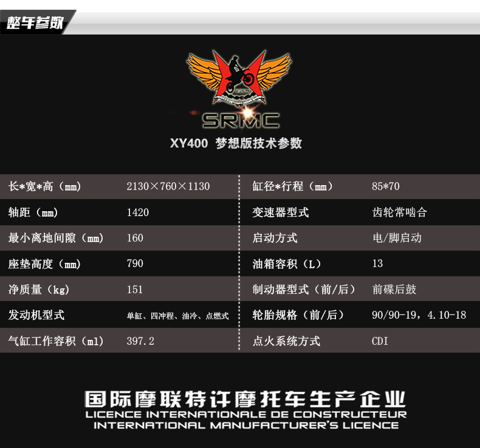Click the 齿轮常啮合 transmission value

click(399, 212)
